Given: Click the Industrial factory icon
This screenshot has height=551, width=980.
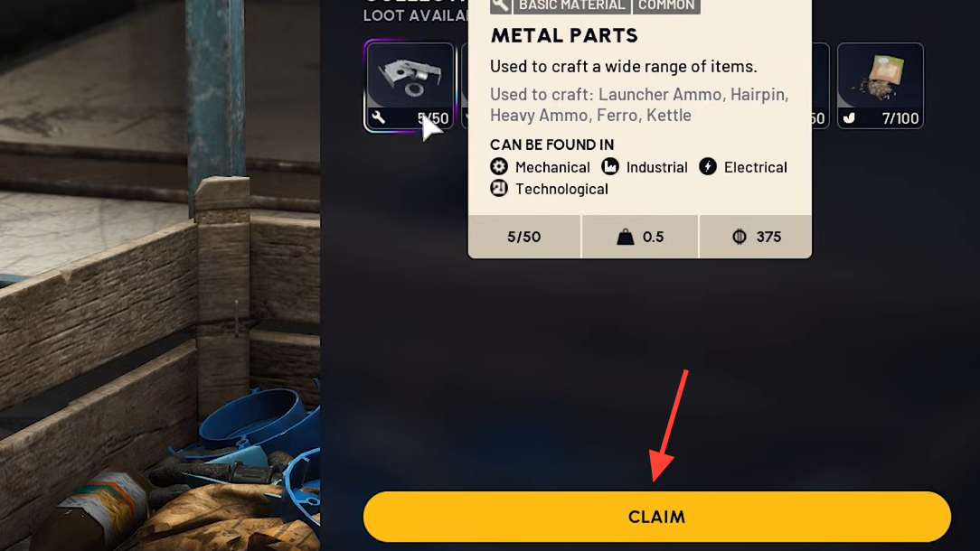Looking at the screenshot, I should click(610, 166).
